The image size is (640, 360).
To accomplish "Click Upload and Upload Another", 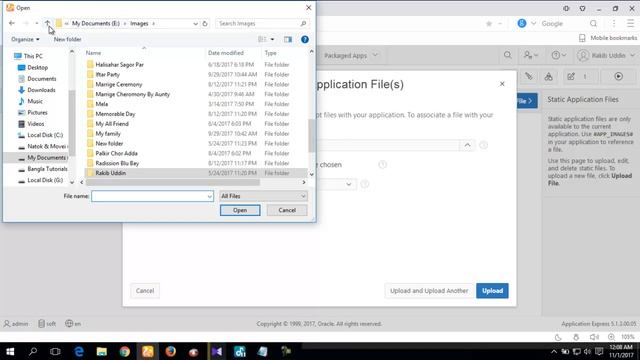I will pyautogui.click(x=429, y=291).
